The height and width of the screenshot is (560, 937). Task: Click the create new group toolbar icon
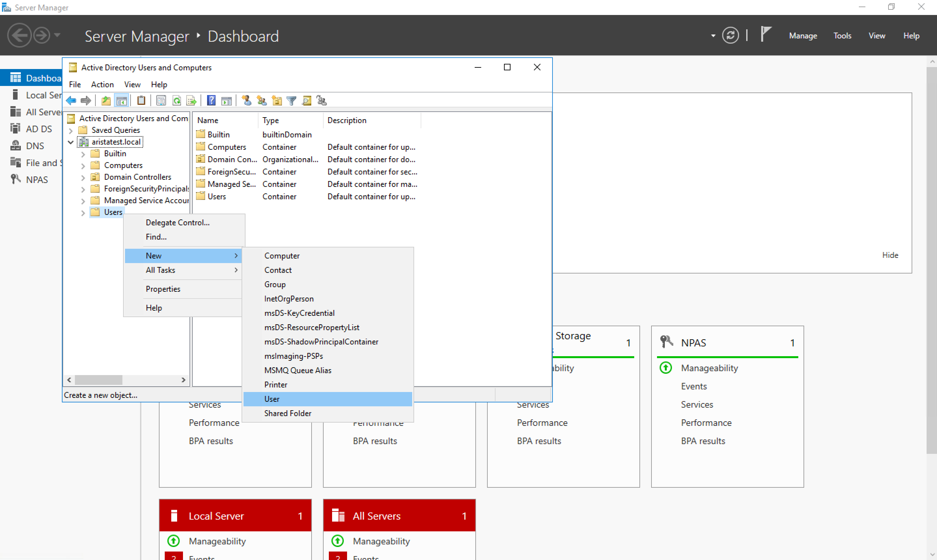pyautogui.click(x=261, y=101)
